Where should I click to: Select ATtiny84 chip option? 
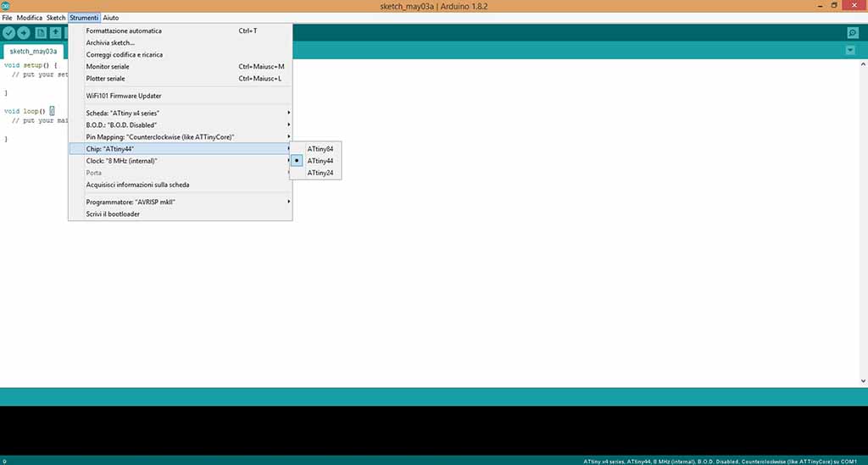point(315,149)
